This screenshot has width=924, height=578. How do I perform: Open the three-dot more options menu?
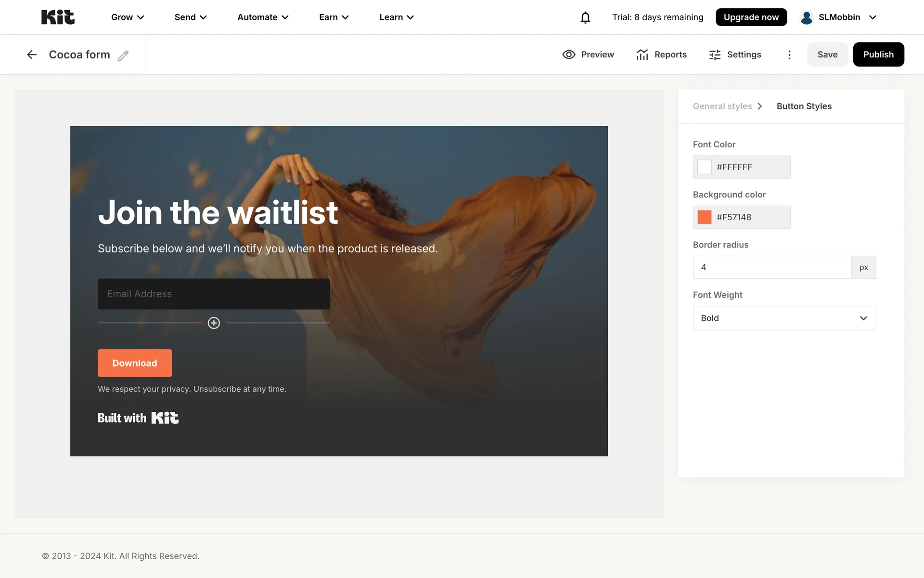pos(789,54)
